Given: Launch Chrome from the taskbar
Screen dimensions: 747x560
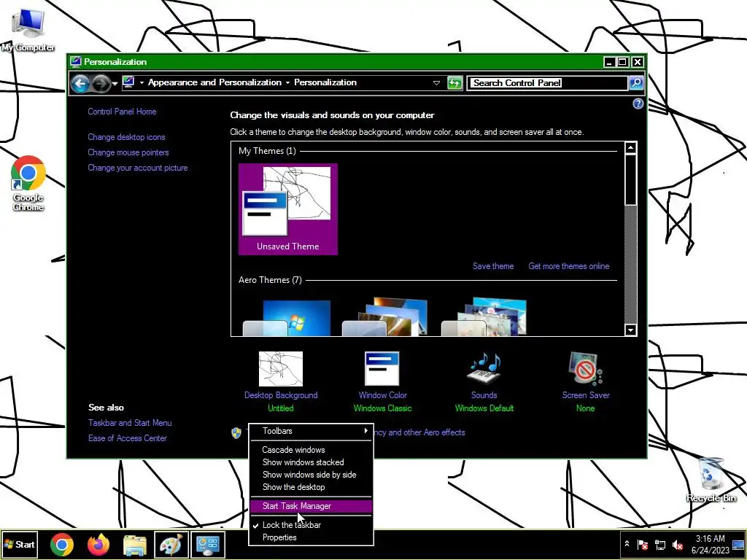Looking at the screenshot, I should coord(61,544).
